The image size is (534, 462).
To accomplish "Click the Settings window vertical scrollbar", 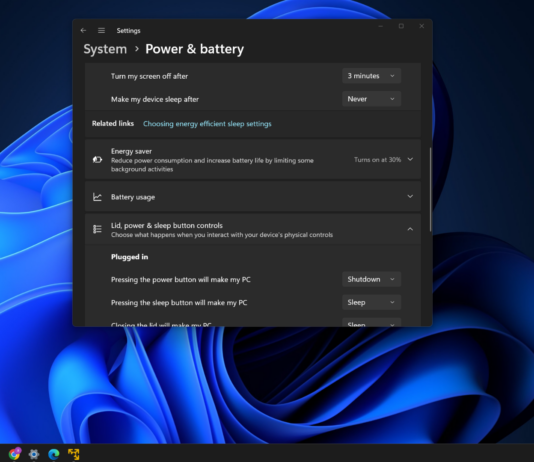I will (430, 190).
